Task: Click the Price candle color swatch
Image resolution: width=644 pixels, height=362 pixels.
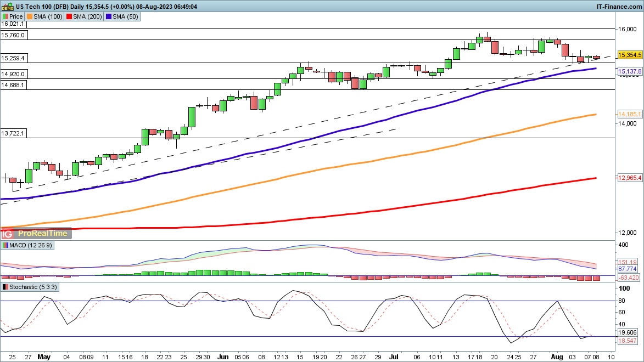Action: 5,16
